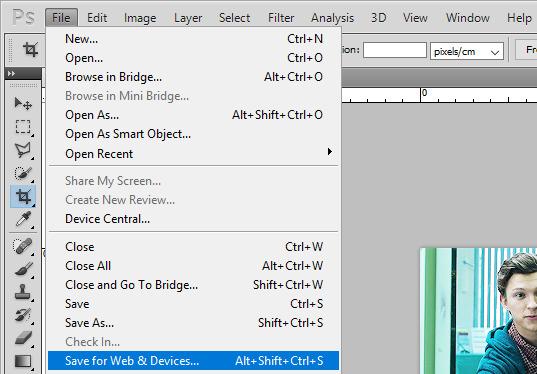Expand the collapsed tools panel double-arrow

coord(11,74)
